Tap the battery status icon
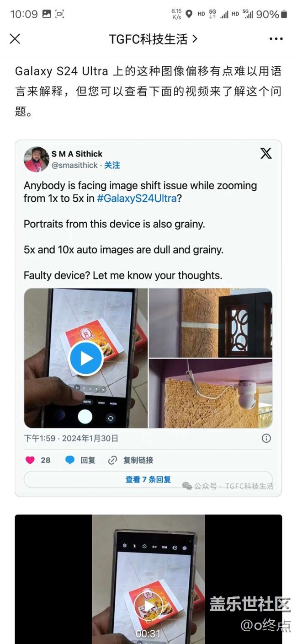297x644 pixels. click(285, 14)
